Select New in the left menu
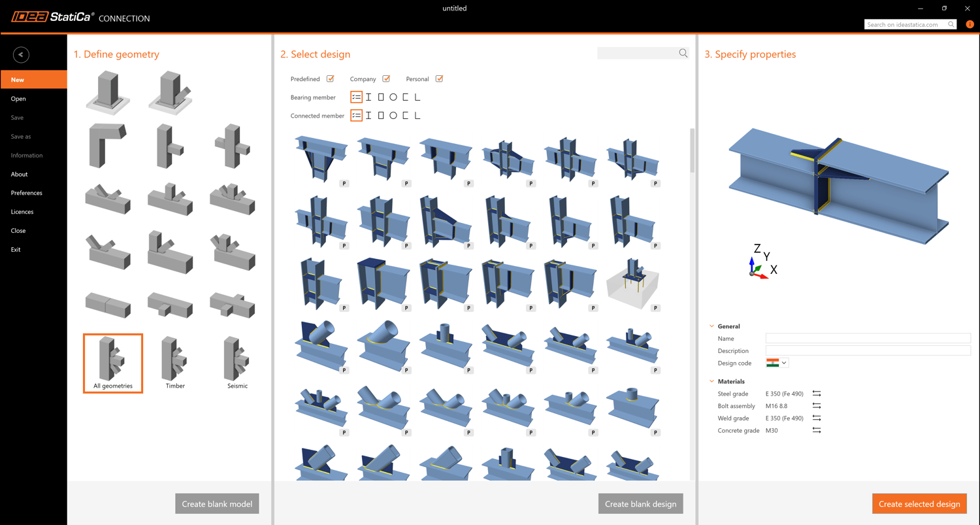This screenshot has width=980, height=525. point(33,80)
